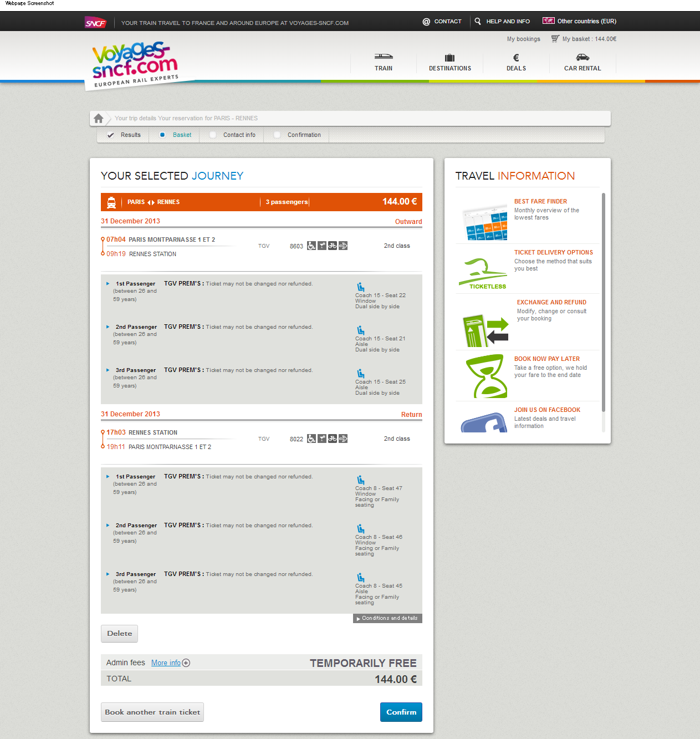Image resolution: width=700 pixels, height=739 pixels.
Task: Open Ticketless delivery thumbnail
Action: [483, 274]
